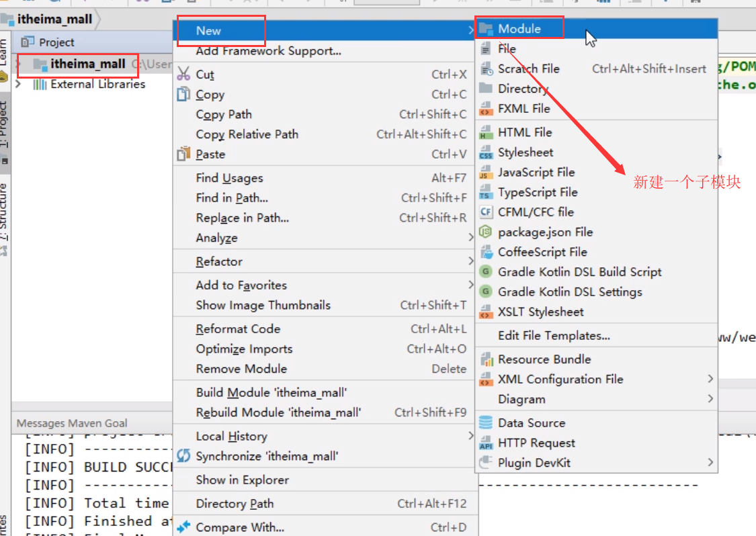Click the CoffeeScript File icon
This screenshot has height=536, width=756.
point(485,252)
